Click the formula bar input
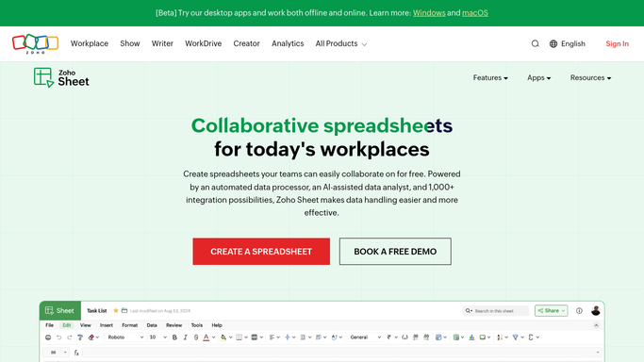 click(341, 353)
